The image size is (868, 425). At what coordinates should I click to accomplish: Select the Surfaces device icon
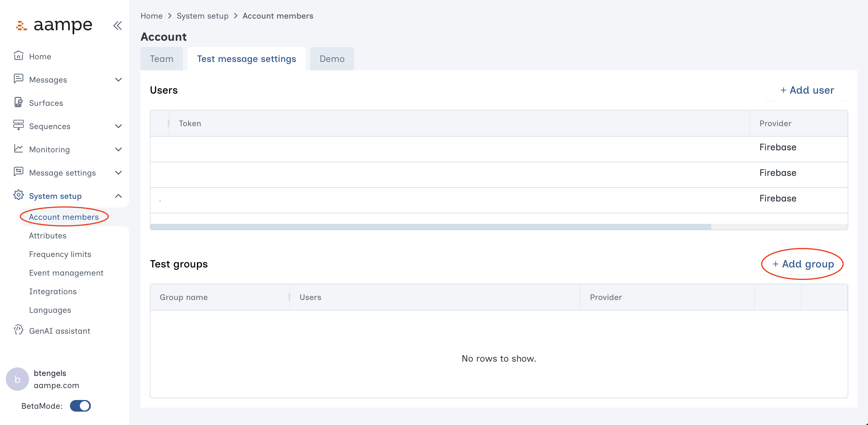[19, 103]
